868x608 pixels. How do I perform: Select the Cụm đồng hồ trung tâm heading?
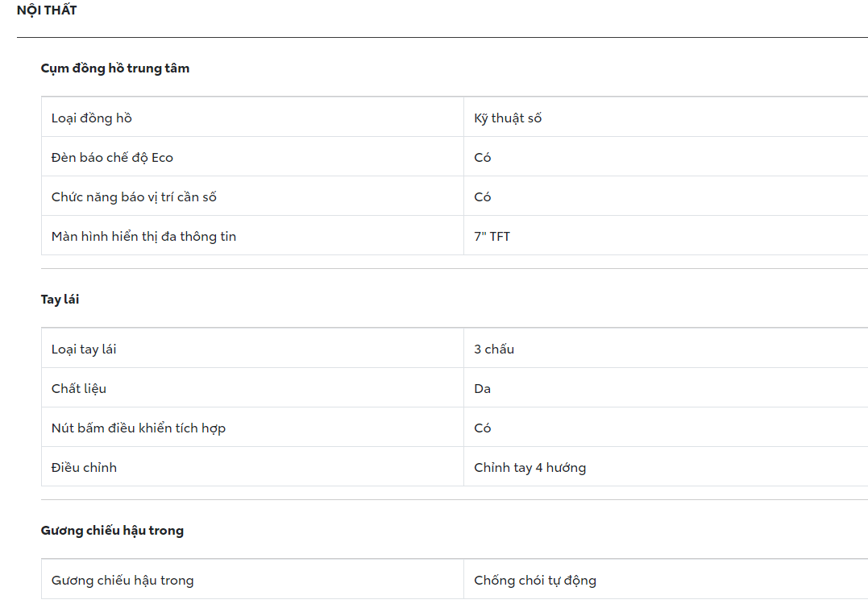(115, 68)
